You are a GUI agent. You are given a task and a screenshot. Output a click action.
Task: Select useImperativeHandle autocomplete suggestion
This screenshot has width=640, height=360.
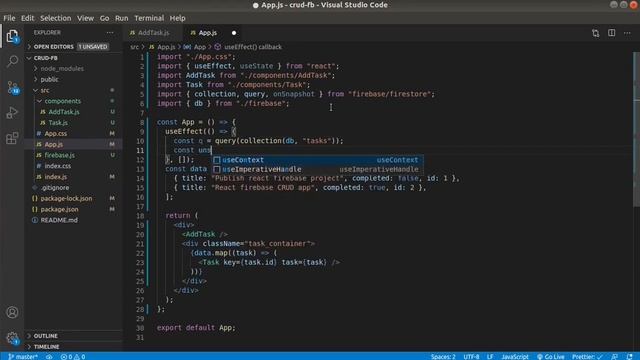(318, 169)
